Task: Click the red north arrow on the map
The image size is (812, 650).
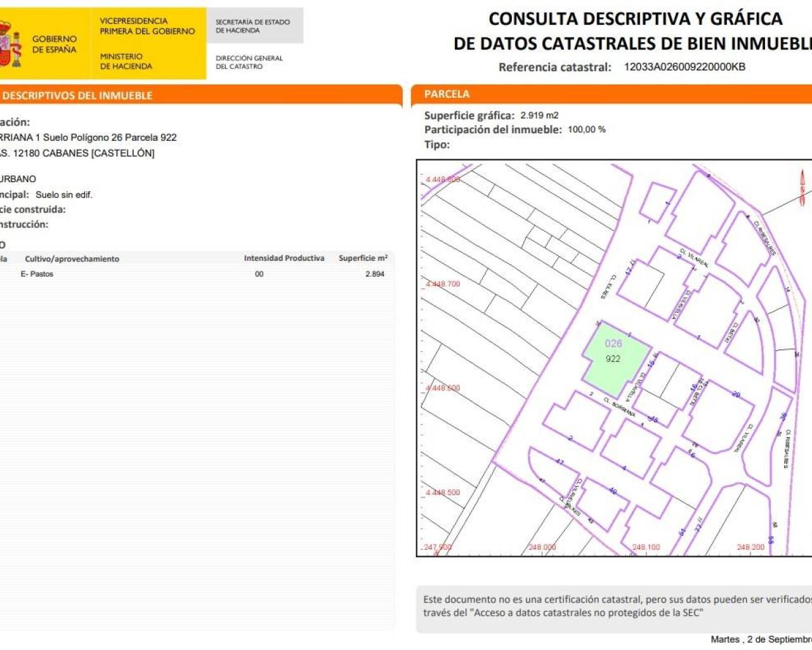Action: click(x=802, y=188)
